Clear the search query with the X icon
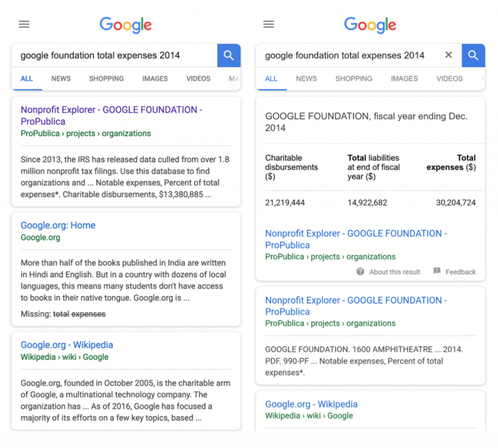 [448, 55]
